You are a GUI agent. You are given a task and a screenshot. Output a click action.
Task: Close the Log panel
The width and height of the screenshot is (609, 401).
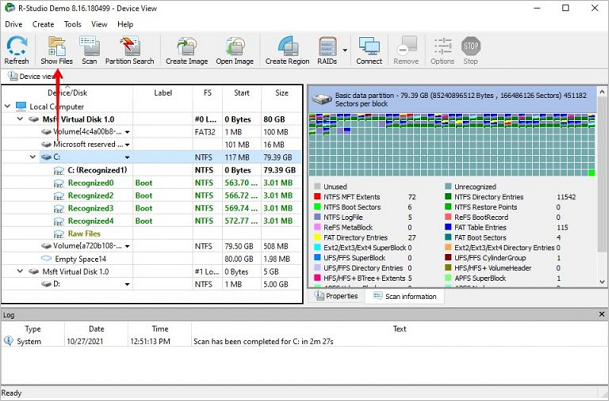click(602, 314)
